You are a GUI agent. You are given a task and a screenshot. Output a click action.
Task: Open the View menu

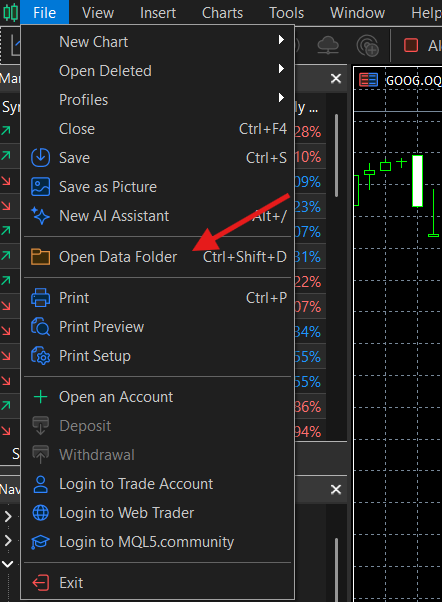point(98,13)
